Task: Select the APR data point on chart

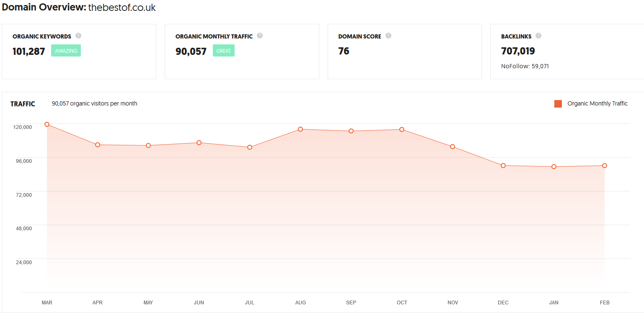Action: pos(98,145)
